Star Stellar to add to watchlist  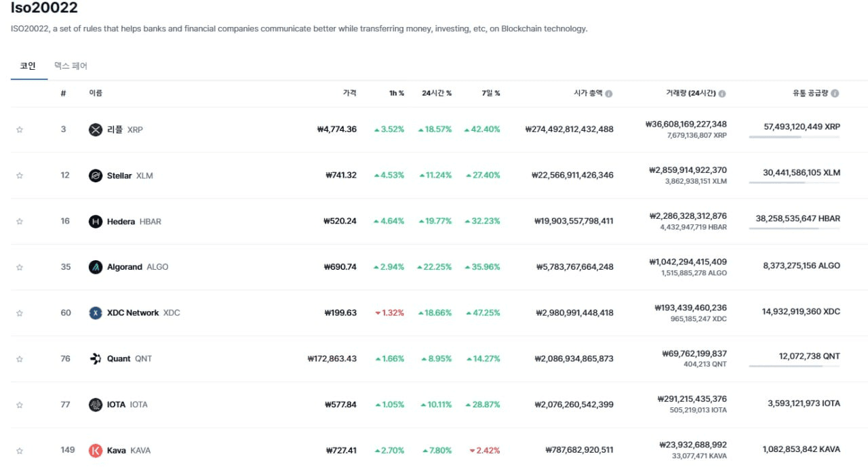20,176
